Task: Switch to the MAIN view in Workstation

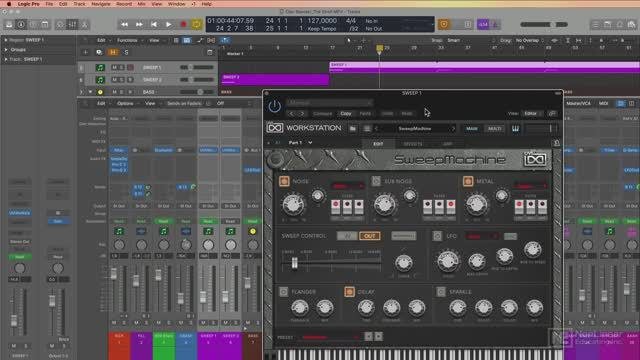Action: point(472,129)
